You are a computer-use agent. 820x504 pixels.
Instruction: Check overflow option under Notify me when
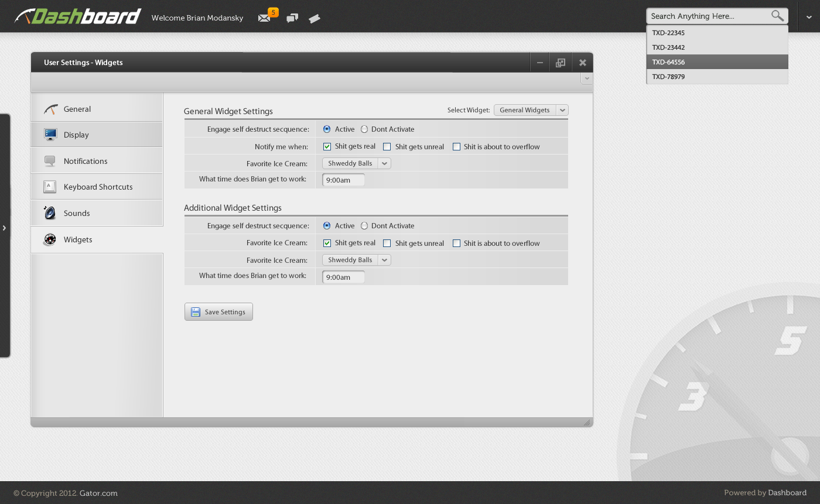[x=456, y=146]
